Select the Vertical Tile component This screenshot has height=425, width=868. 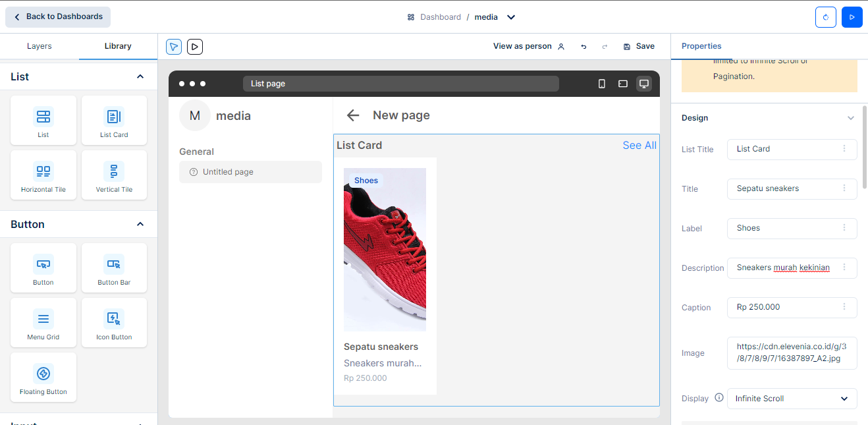click(114, 175)
